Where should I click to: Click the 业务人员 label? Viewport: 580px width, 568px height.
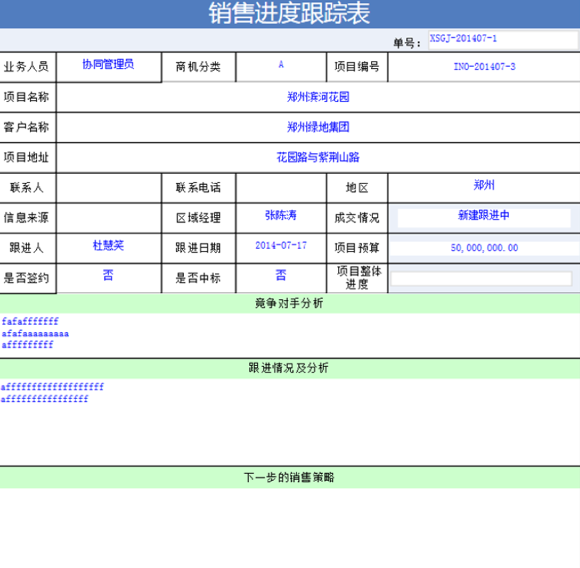[x=26, y=67]
